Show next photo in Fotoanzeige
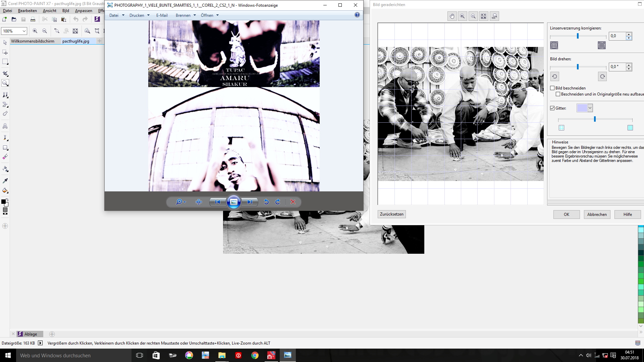 [x=250, y=202]
